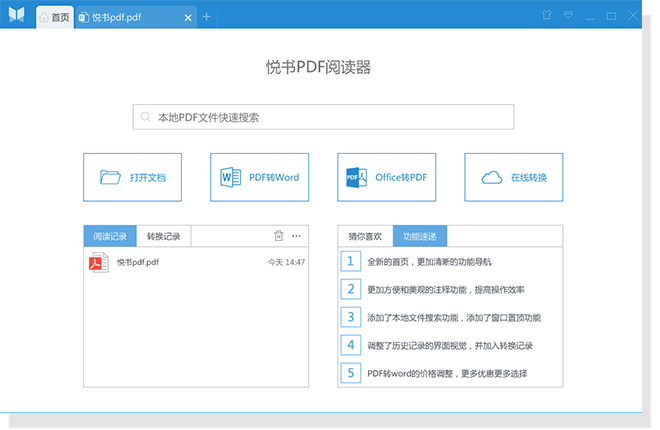Open the title bar dropdown menu icon

568,16
